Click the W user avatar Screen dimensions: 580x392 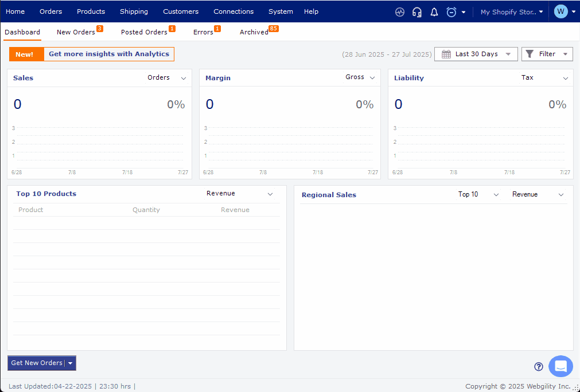560,11
